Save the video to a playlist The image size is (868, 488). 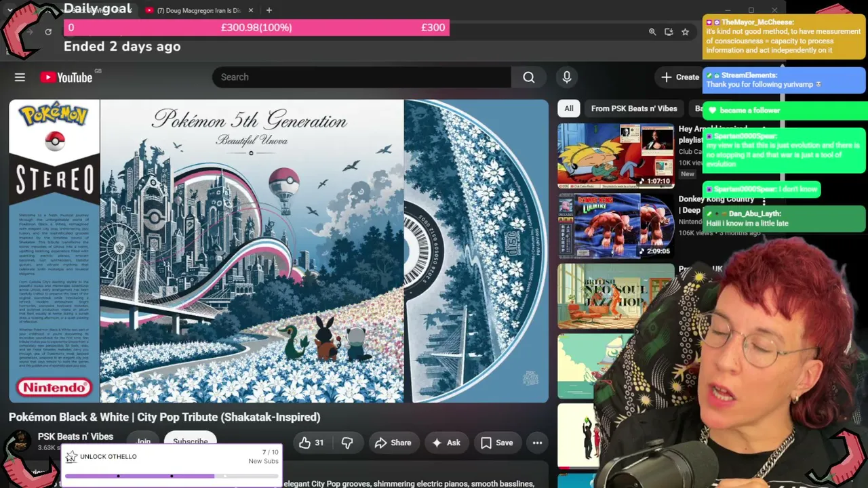[496, 443]
